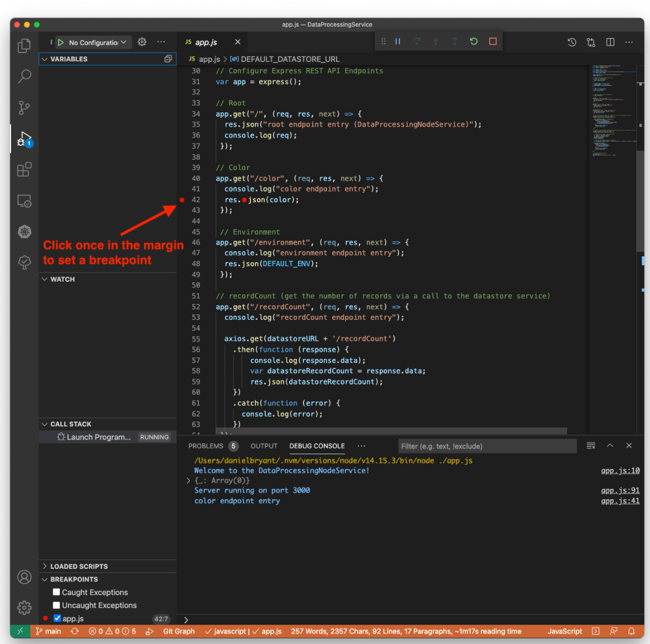Stop the debug session
The width and height of the screenshot is (650, 644).
click(x=492, y=41)
